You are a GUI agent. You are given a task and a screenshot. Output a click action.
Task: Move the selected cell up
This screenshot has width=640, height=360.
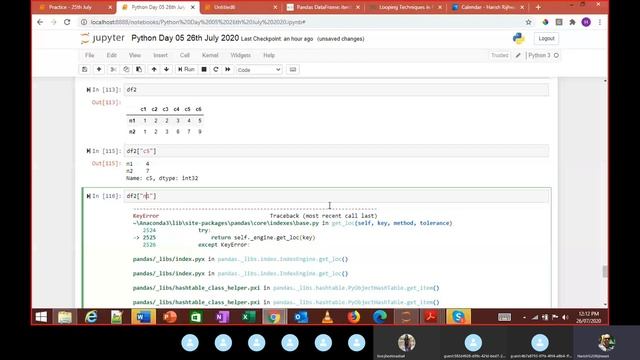point(154,69)
